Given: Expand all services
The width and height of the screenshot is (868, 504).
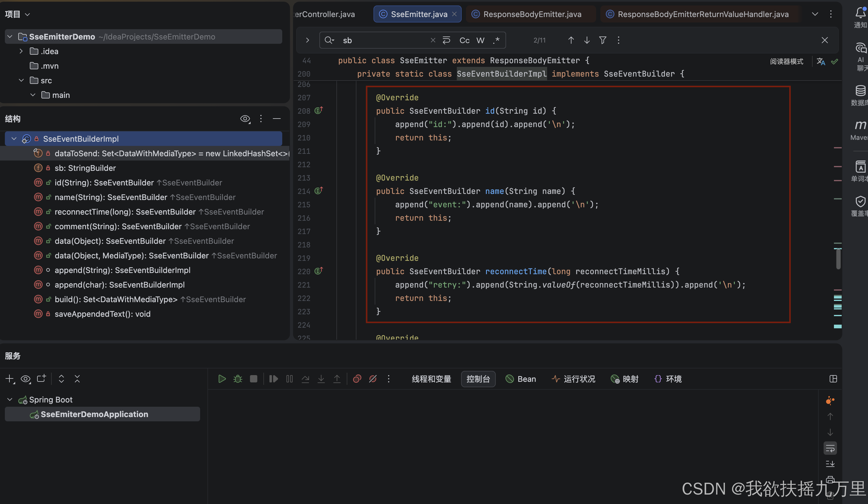Looking at the screenshot, I should click(61, 379).
